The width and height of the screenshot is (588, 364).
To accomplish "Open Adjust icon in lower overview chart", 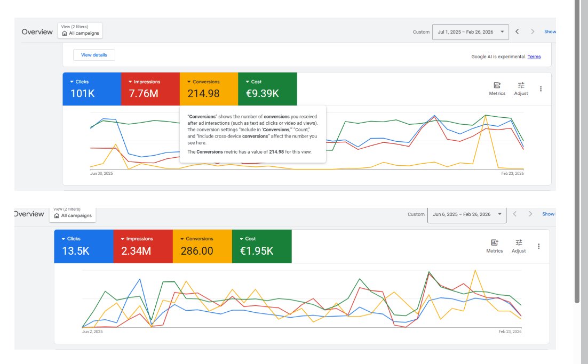I will click(519, 246).
